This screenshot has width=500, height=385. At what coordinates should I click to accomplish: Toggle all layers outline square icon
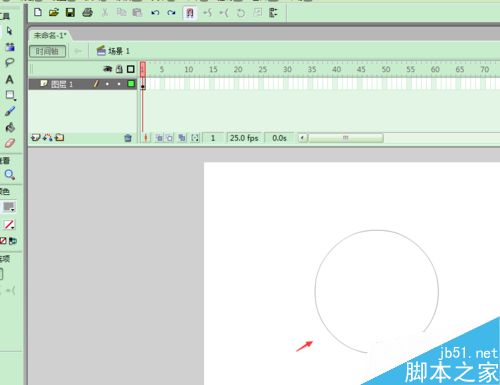click(x=131, y=69)
